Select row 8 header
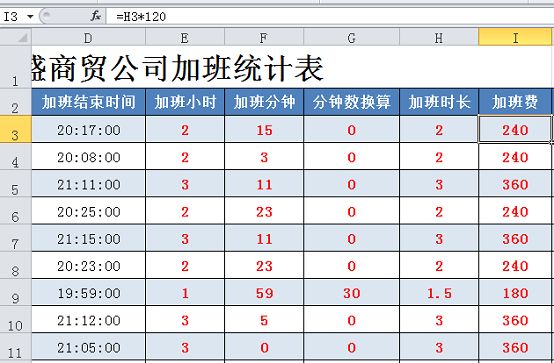This screenshot has height=363, width=554. pos(16,265)
